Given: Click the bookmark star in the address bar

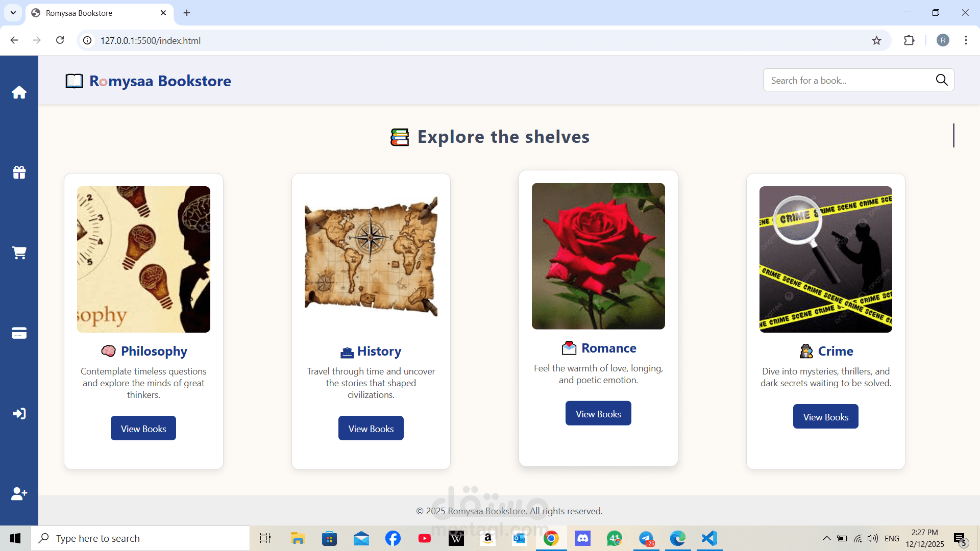Looking at the screenshot, I should click(876, 40).
